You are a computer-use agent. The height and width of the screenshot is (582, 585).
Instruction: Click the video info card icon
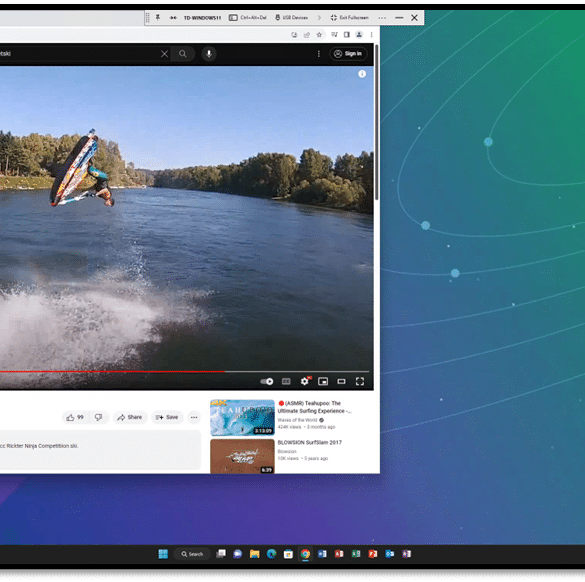(x=362, y=74)
